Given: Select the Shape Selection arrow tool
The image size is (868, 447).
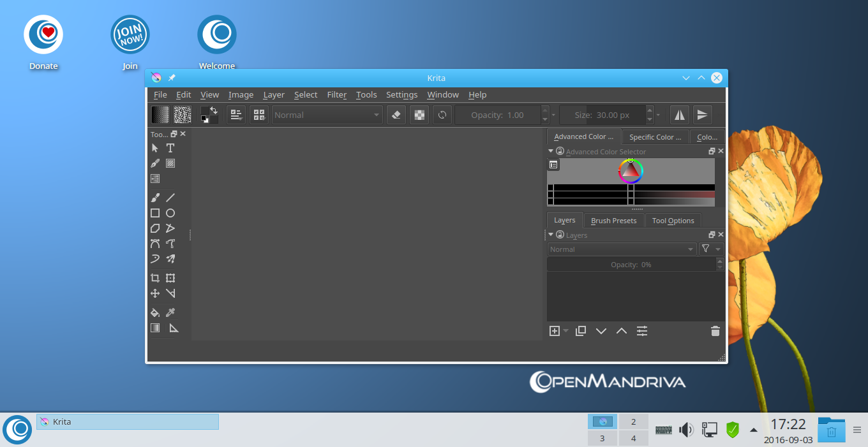Looking at the screenshot, I should click(155, 148).
